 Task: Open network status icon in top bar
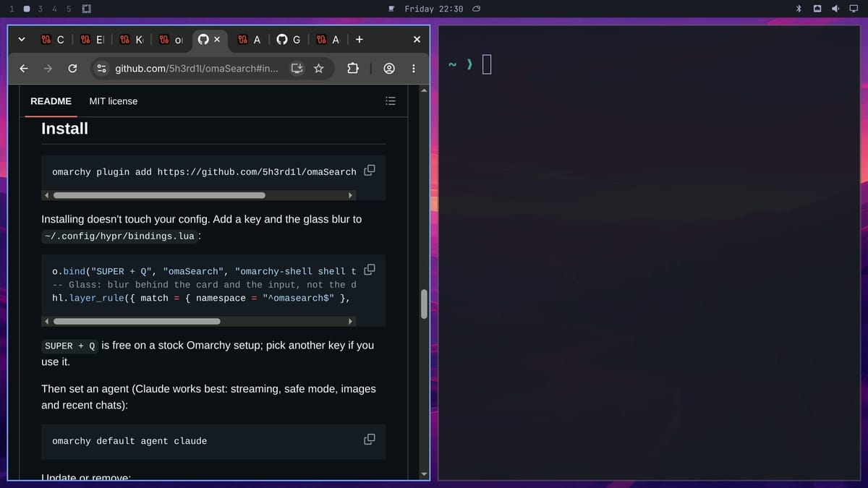coord(817,9)
